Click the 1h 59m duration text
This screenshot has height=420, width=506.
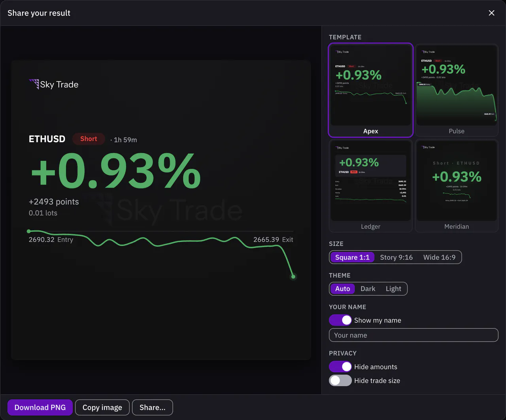point(125,140)
